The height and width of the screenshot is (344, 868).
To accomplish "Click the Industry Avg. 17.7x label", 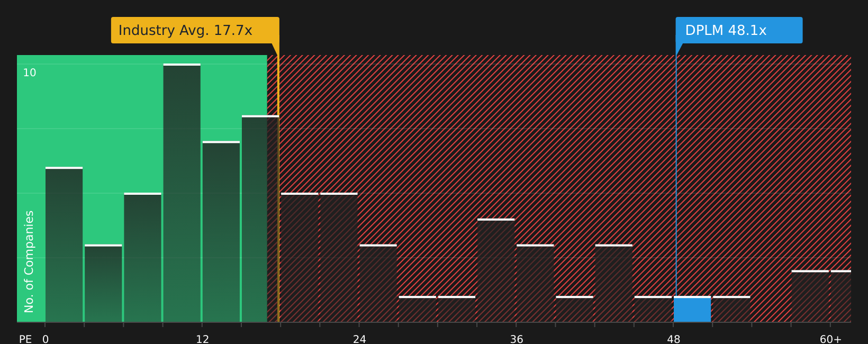I will 195,30.
